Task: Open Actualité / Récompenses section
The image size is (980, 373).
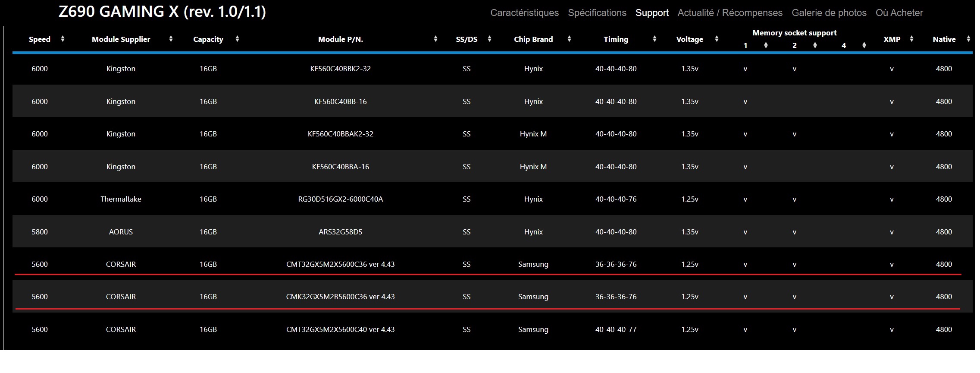Action: pos(730,13)
